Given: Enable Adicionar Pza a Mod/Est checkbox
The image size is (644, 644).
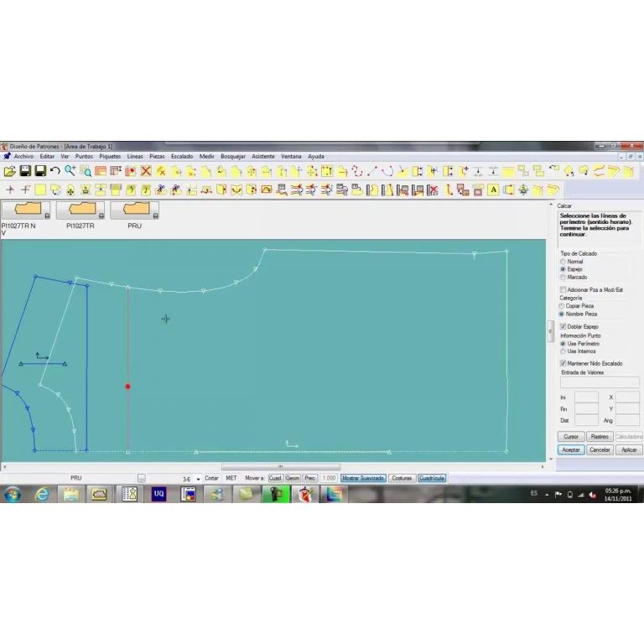Looking at the screenshot, I should click(563, 289).
